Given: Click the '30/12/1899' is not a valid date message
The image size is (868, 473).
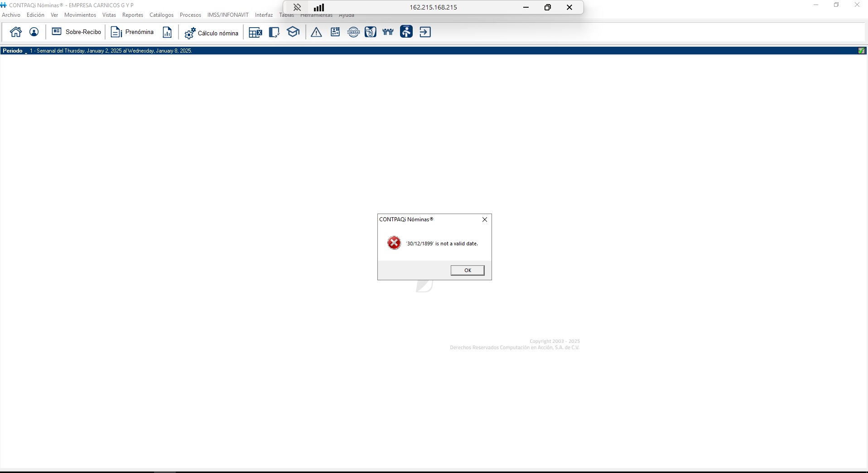Looking at the screenshot, I should click(442, 244).
